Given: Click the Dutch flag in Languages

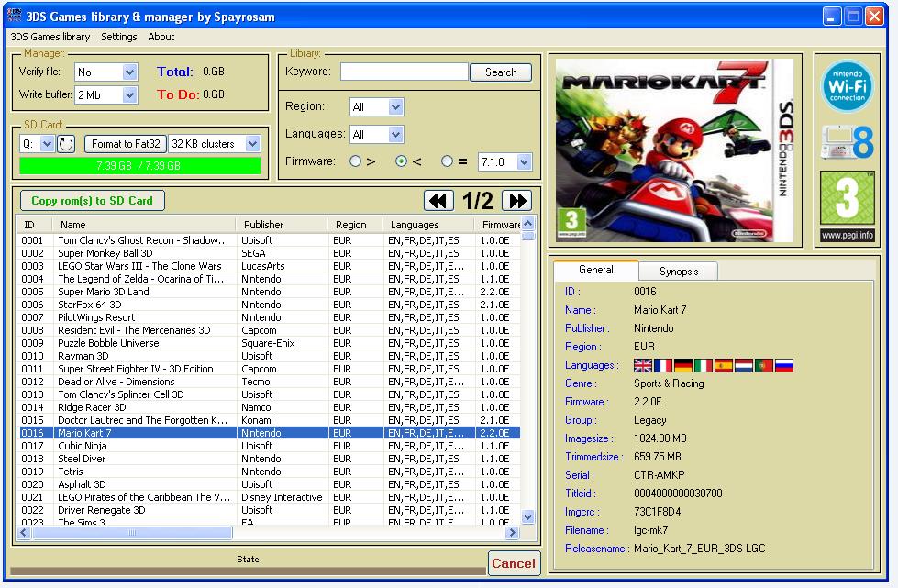Looking at the screenshot, I should [x=743, y=365].
